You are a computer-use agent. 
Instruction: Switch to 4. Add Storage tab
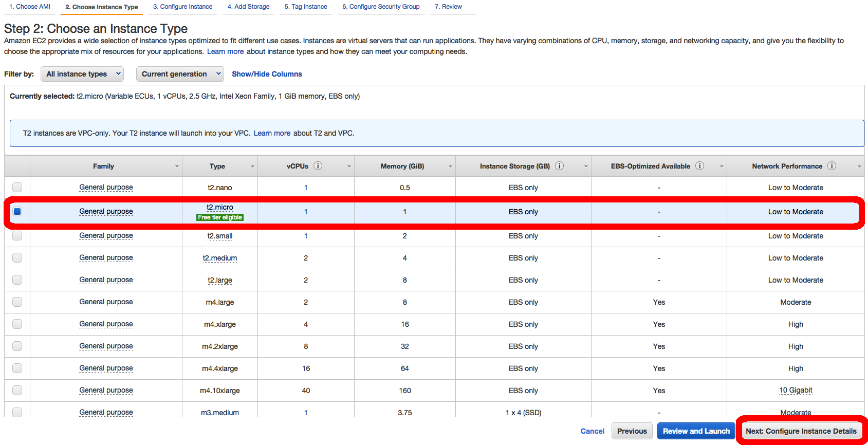coord(248,7)
